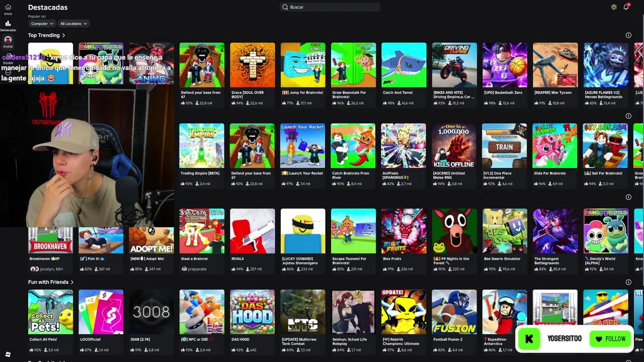Open the Robux currency icon at top right
Image resolution: width=644 pixels, height=362 pixels.
coord(614,7)
